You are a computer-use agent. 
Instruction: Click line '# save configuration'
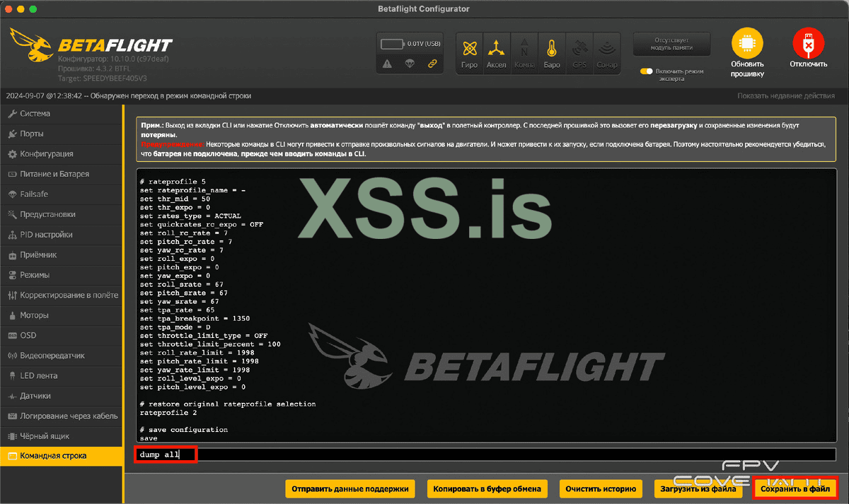pyautogui.click(x=184, y=429)
